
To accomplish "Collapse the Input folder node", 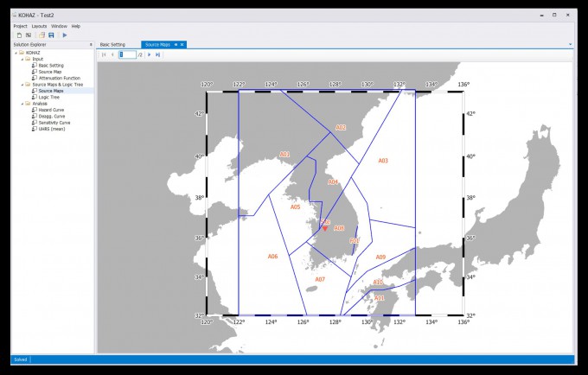I will [x=22, y=59].
